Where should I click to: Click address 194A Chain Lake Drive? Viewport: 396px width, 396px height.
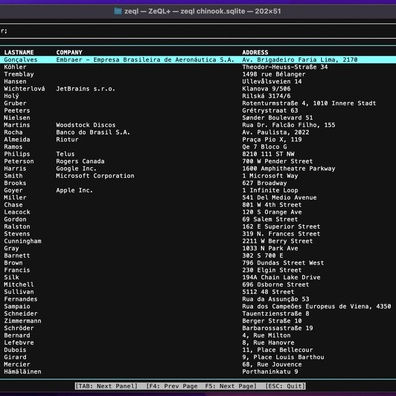[281, 278]
